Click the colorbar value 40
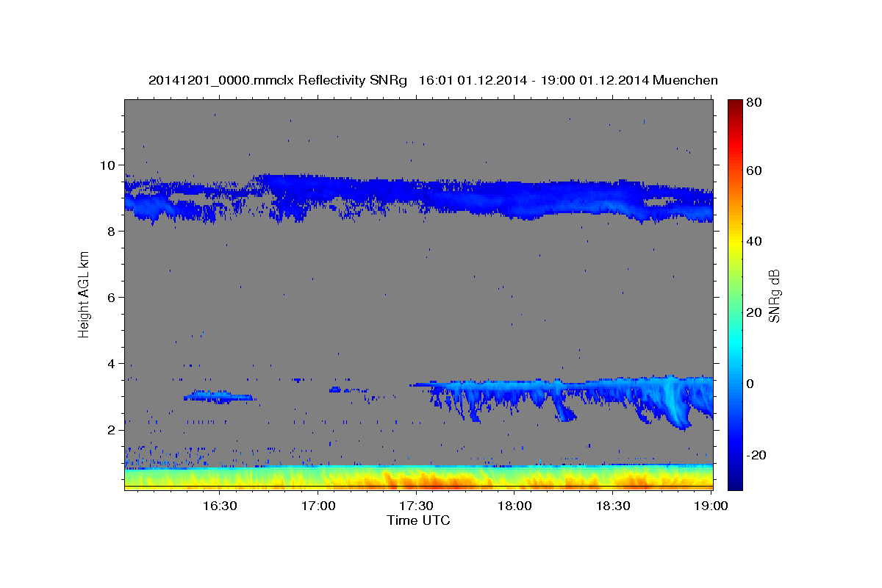The image size is (882, 588). (754, 241)
